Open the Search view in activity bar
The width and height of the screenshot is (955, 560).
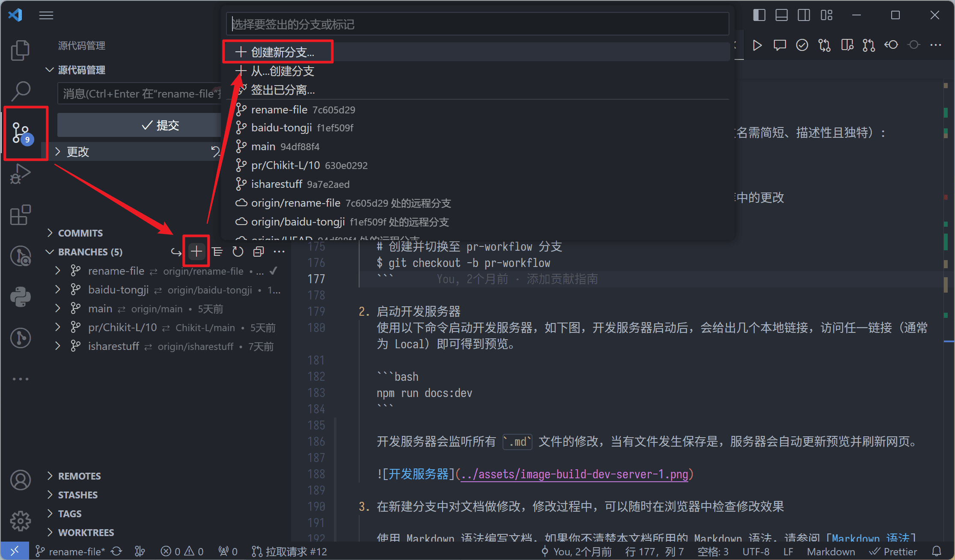click(20, 91)
